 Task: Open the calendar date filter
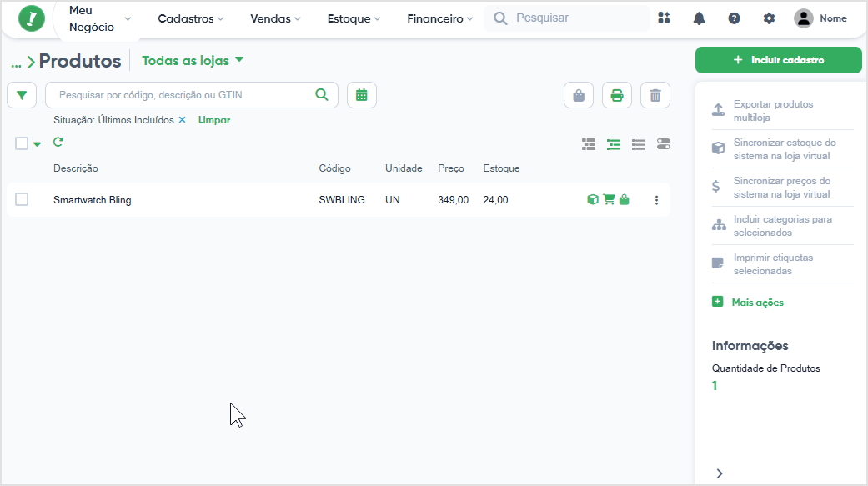(361, 95)
